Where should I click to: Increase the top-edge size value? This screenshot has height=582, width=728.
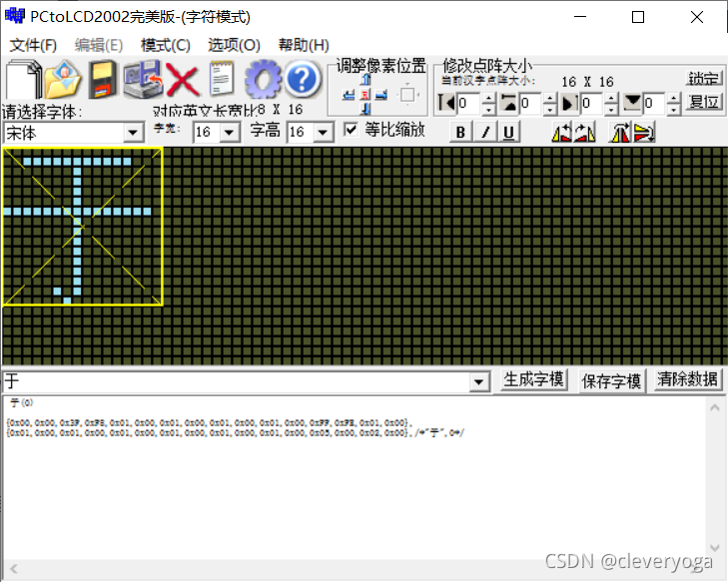point(549,99)
